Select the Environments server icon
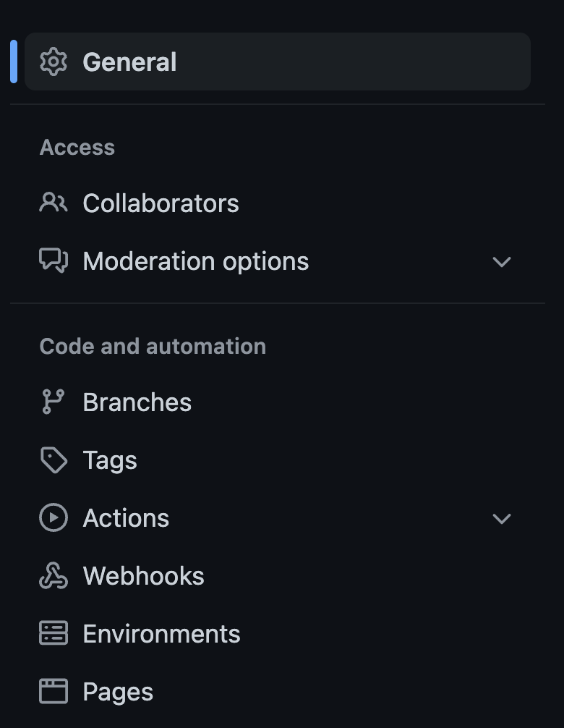Image resolution: width=564 pixels, height=728 pixels. pyautogui.click(x=52, y=634)
